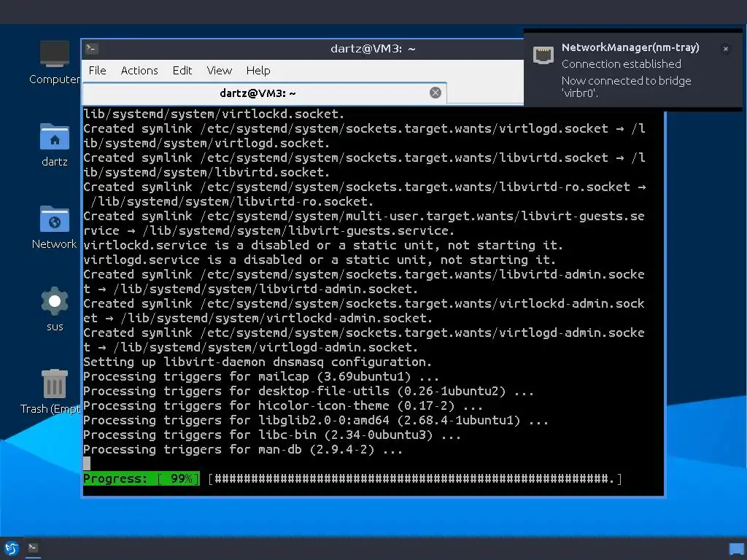The width and height of the screenshot is (747, 560).
Task: Close the dartz@VM3 terminal tab
Action: tap(435, 93)
